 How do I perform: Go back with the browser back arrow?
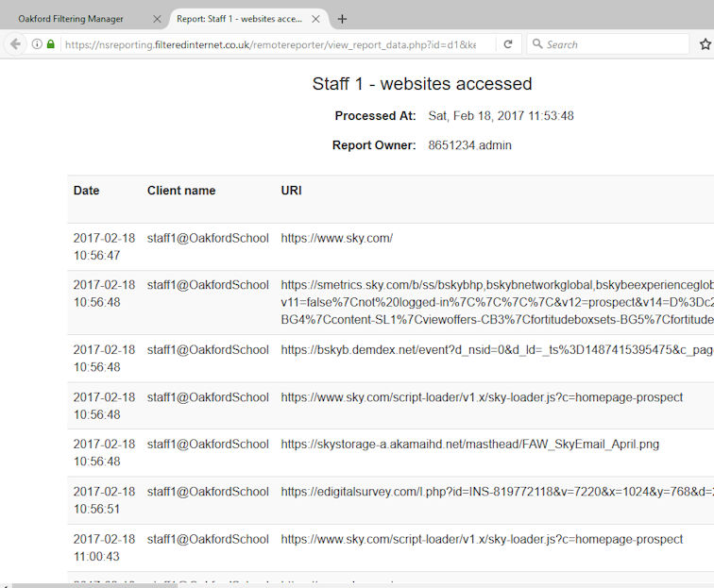15,44
